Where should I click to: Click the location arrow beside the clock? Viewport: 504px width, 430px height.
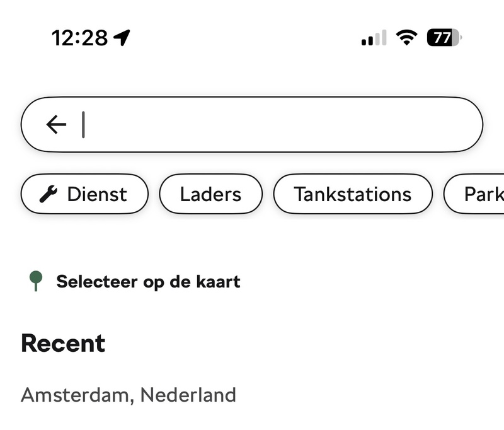(x=122, y=38)
